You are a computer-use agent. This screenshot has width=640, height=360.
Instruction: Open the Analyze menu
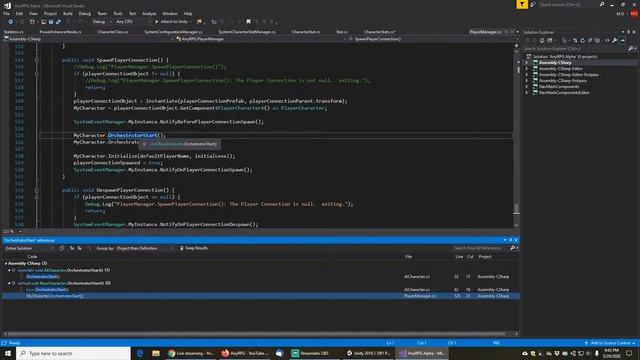point(149,13)
